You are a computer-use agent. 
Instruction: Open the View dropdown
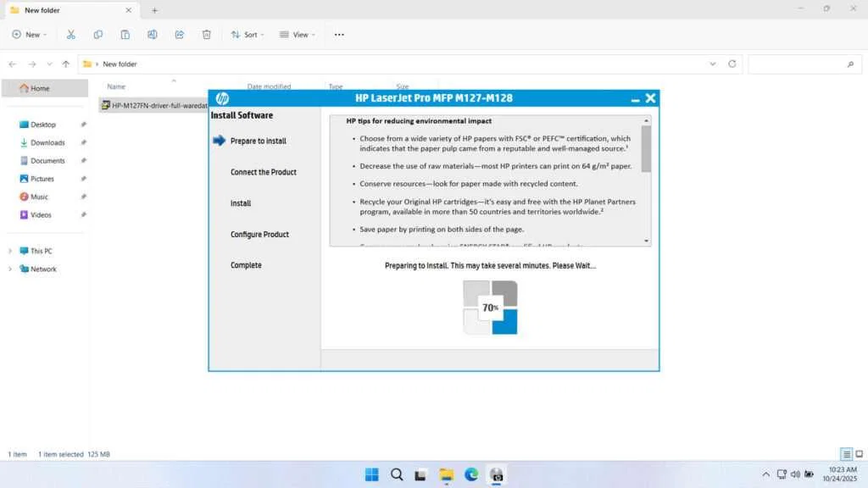pos(297,34)
